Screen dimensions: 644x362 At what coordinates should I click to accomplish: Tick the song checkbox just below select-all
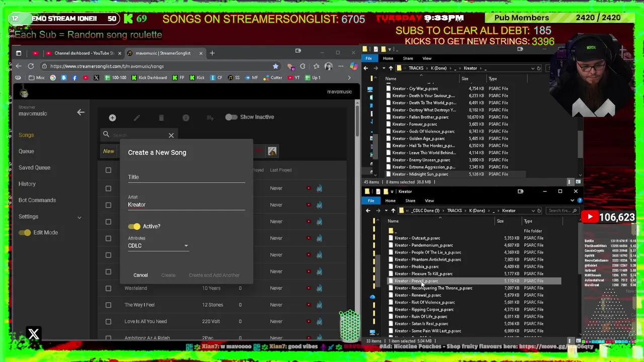[x=108, y=188]
